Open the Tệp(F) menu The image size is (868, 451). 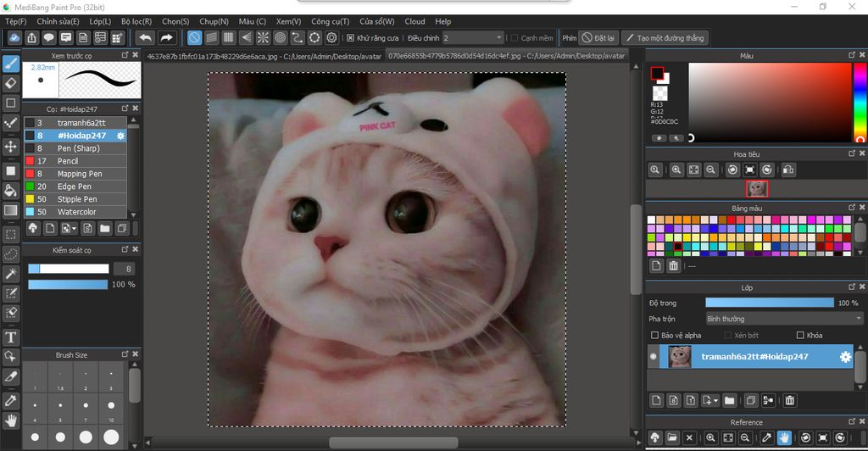tap(15, 21)
